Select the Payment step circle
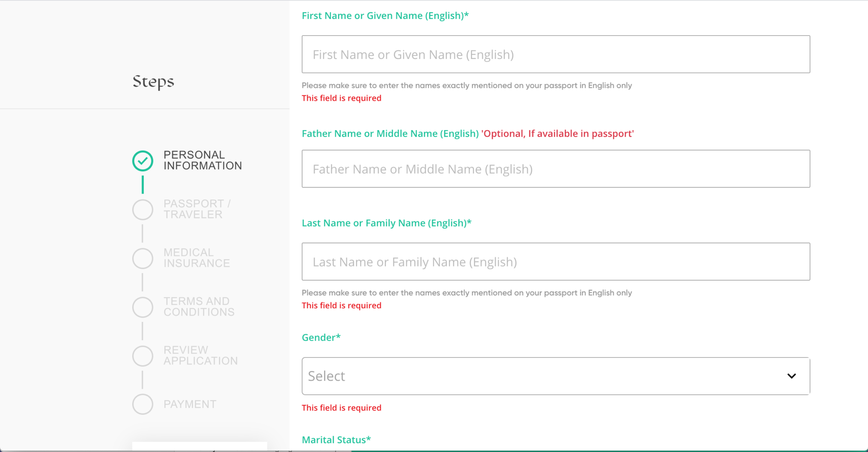This screenshot has width=868, height=452. [143, 404]
